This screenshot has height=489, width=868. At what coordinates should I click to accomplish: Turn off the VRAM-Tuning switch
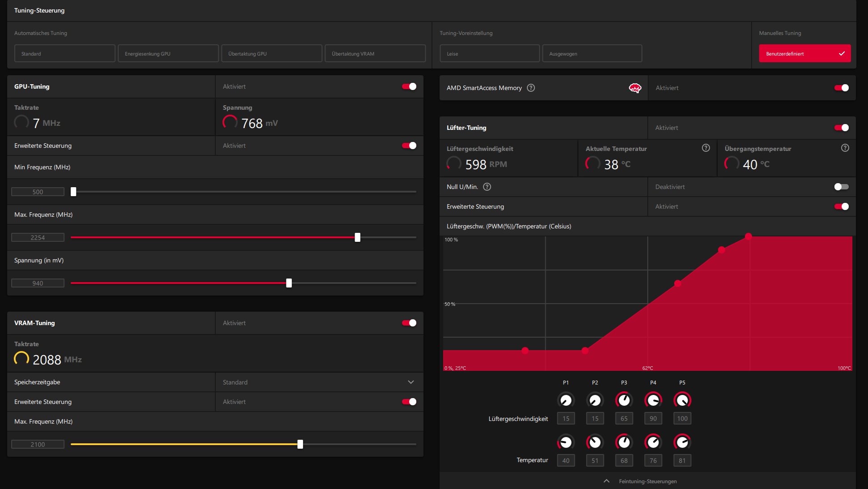point(409,323)
